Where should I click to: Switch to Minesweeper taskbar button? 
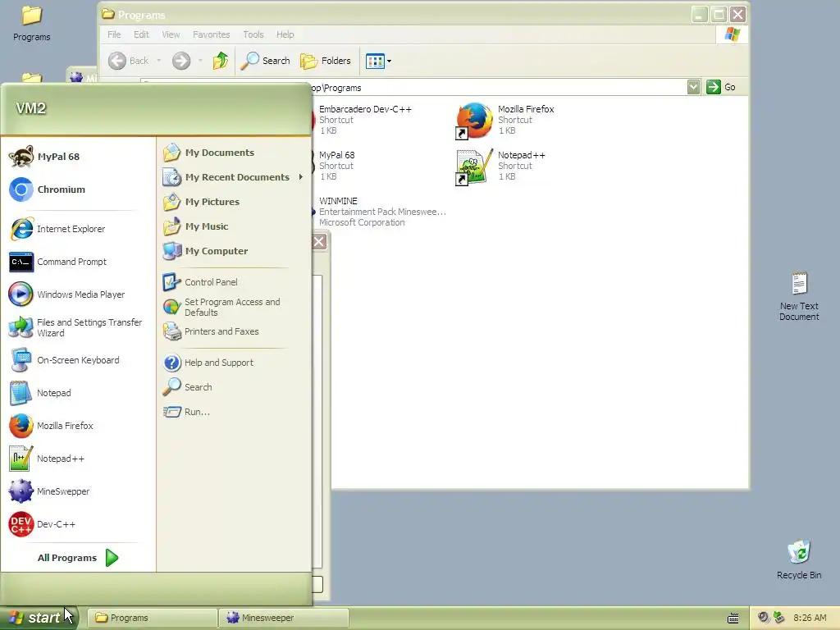[x=283, y=618]
